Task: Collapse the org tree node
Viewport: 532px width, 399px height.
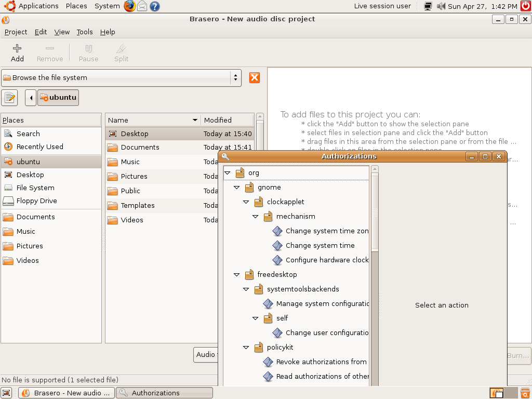Action: coord(228,172)
